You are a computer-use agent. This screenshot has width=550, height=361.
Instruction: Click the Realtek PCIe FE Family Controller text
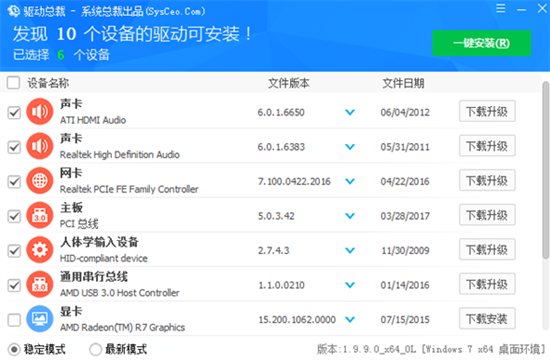coord(129,189)
